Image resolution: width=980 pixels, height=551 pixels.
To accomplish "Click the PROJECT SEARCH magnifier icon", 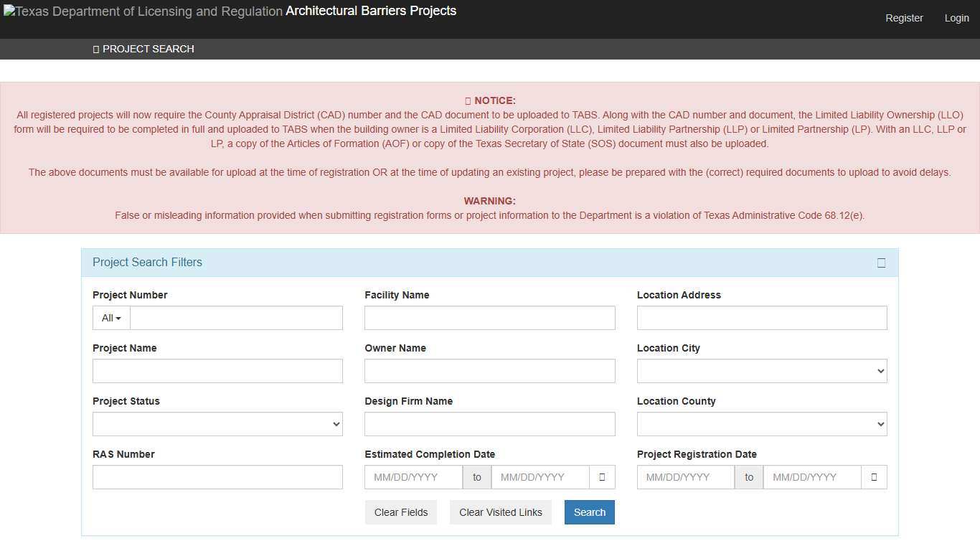I will 95,49.
